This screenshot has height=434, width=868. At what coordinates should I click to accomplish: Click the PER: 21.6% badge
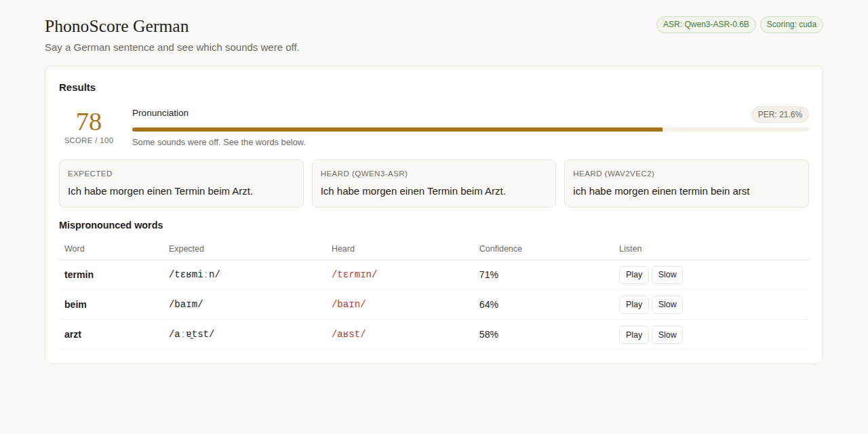(780, 115)
